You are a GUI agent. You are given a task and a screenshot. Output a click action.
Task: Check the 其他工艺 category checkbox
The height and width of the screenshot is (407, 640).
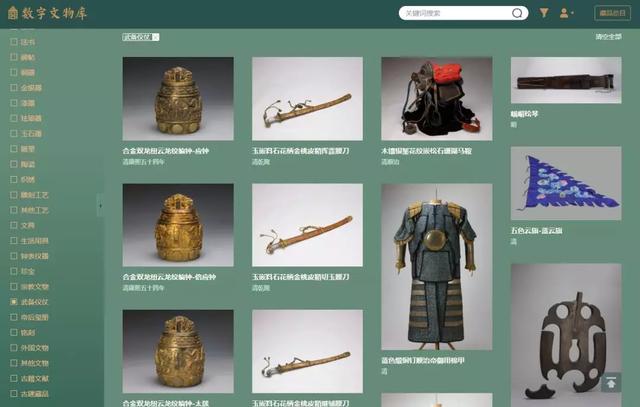pos(14,210)
